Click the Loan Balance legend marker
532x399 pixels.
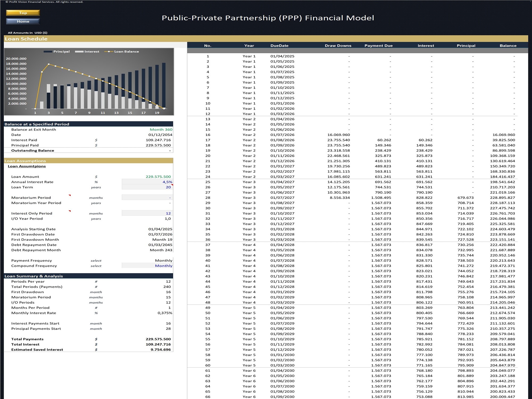109,52
